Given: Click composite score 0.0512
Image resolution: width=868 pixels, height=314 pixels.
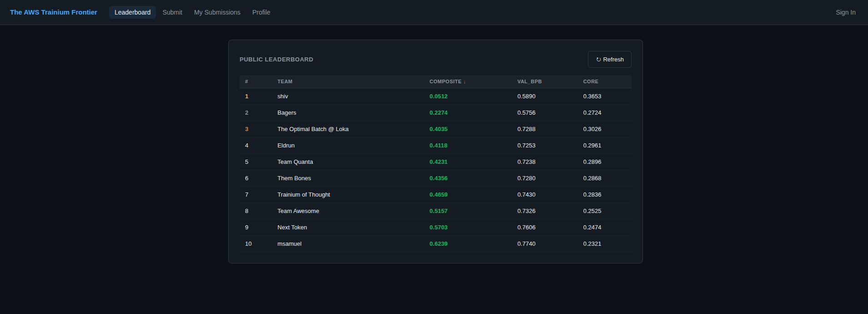Looking at the screenshot, I should (x=438, y=96).
